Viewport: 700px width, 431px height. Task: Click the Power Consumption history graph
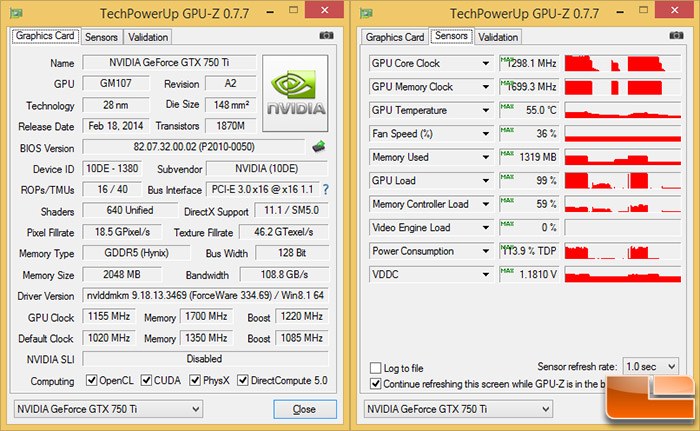point(623,251)
